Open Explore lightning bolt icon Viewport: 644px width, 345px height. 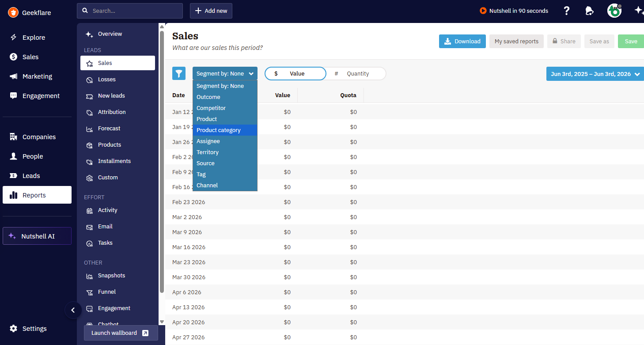(14, 38)
